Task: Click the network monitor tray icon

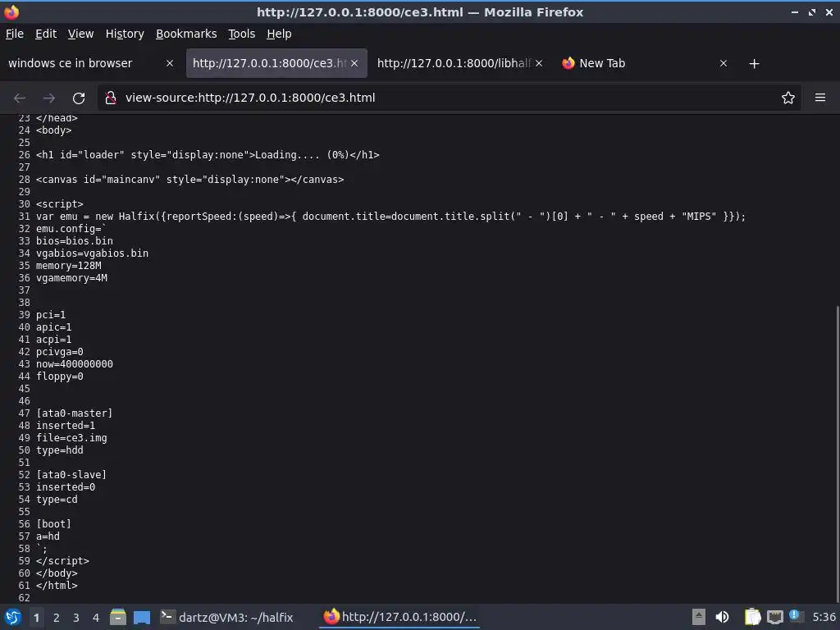Action: click(x=775, y=617)
